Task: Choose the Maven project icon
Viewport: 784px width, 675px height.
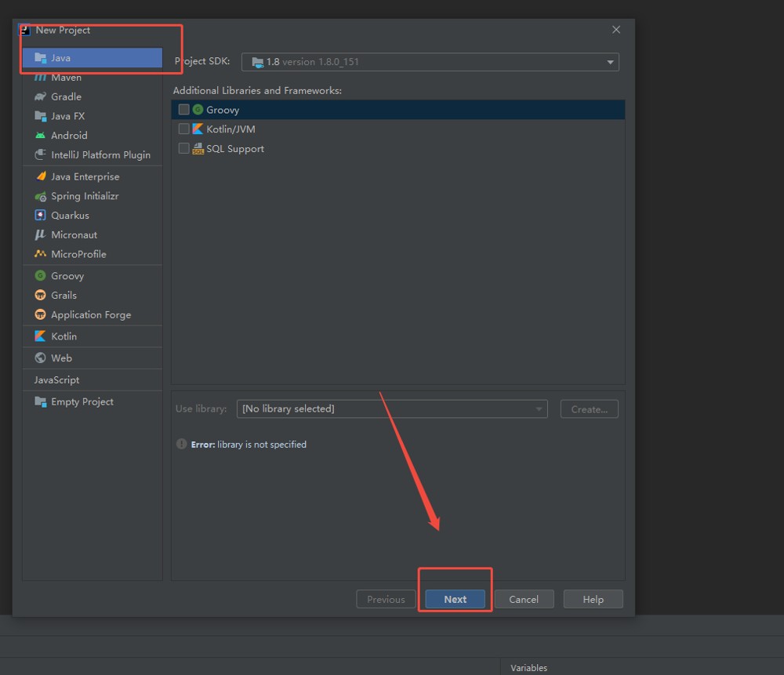Action: coord(41,77)
